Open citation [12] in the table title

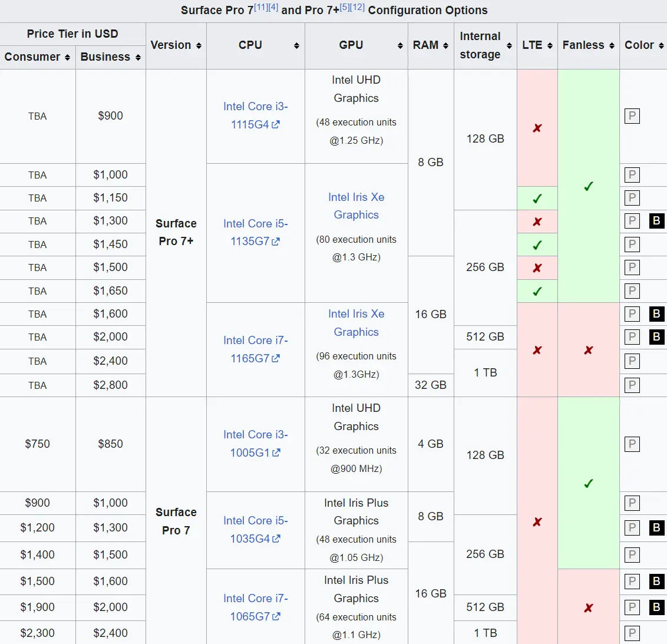(357, 7)
